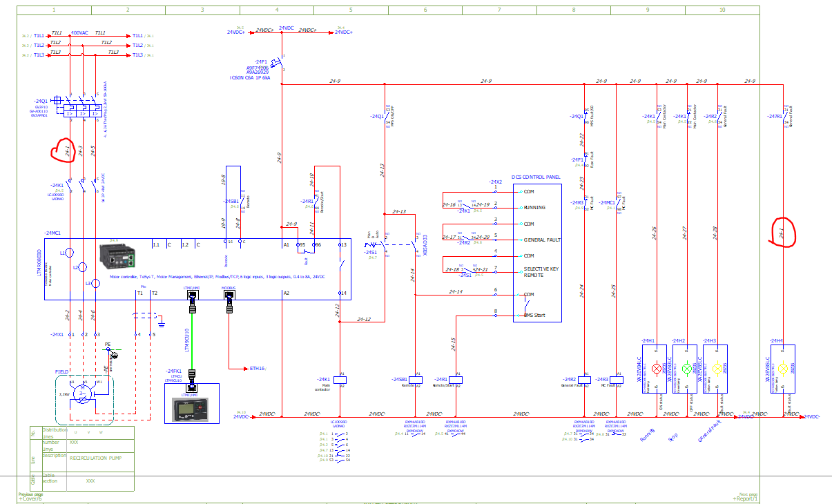Click the LTME/HMI connector port on controller

pyautogui.click(x=192, y=295)
